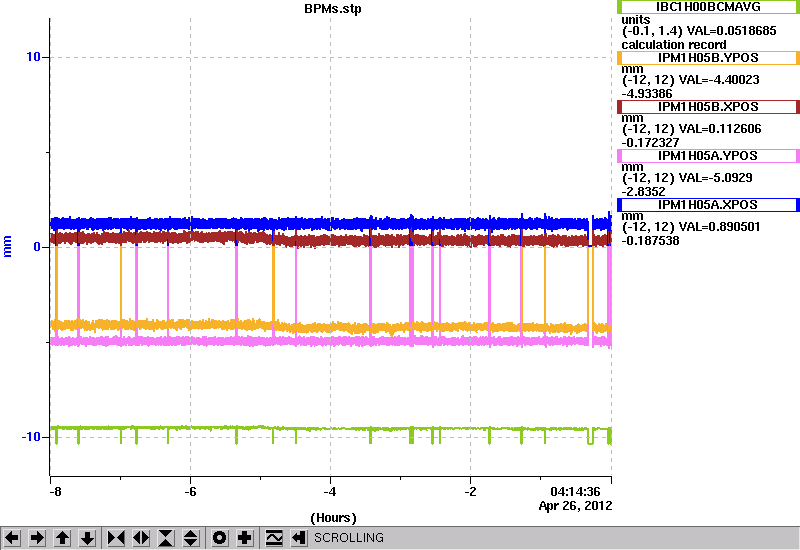Click the -0.172327 value text

[x=651, y=143]
